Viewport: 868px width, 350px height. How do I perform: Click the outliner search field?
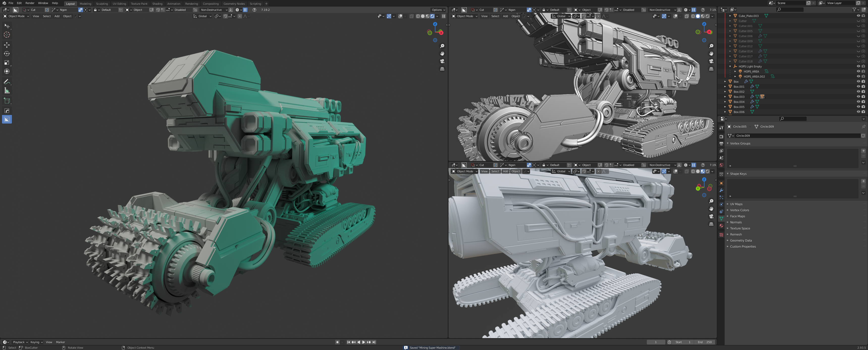pos(790,9)
